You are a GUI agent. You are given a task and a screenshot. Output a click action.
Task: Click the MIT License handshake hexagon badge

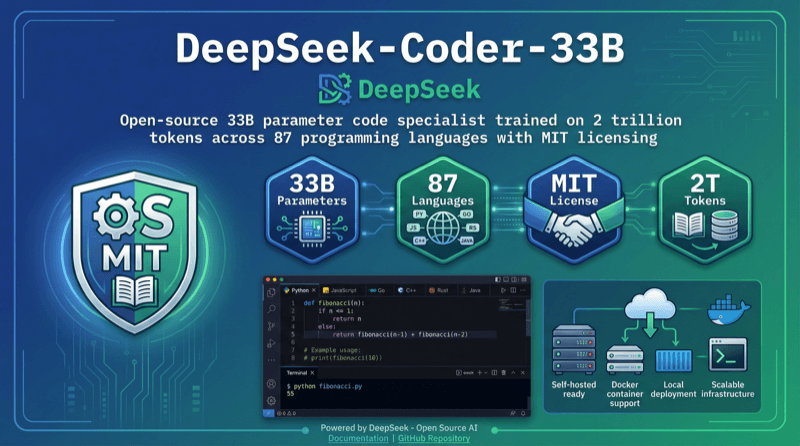tap(573, 210)
